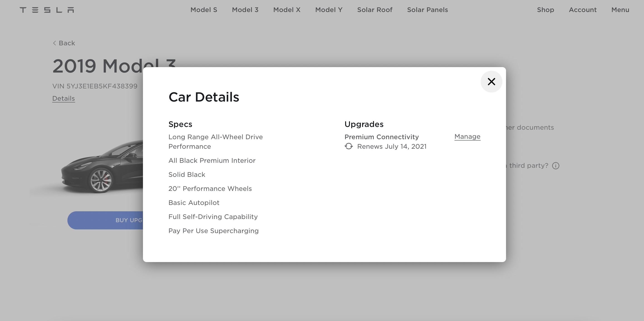Go to Model X page
This screenshot has height=321, width=644.
[x=287, y=10]
